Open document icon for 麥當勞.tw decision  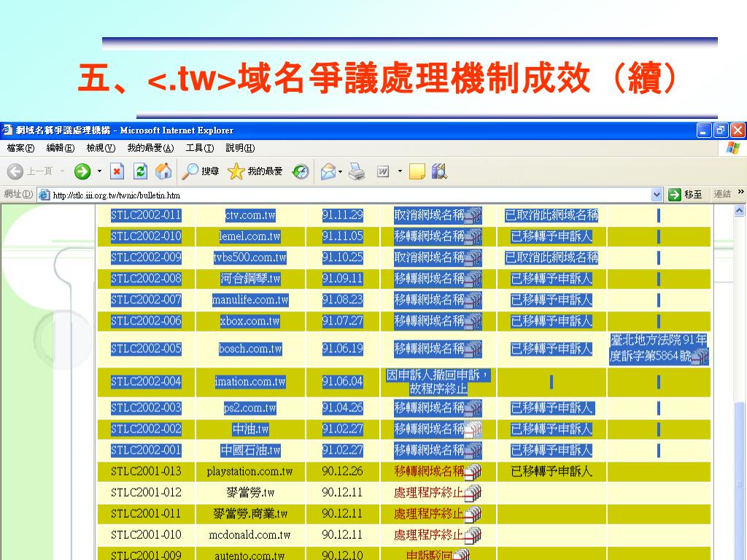click(473, 494)
